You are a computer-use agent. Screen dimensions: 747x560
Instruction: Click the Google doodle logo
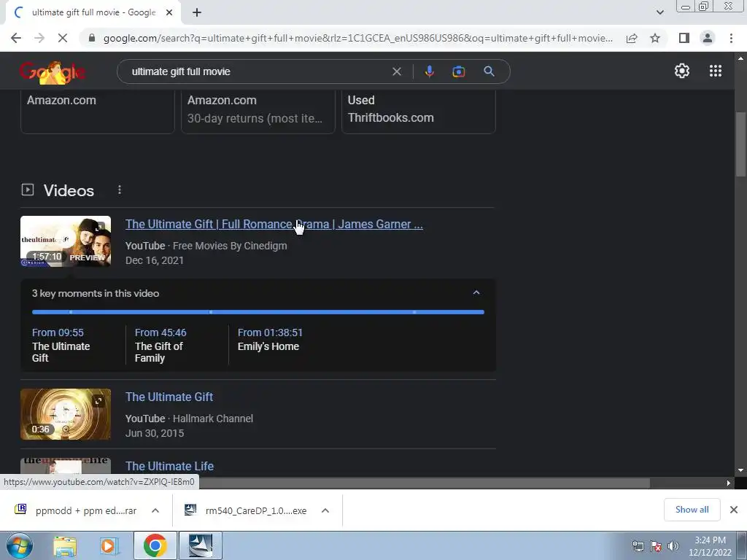coord(53,72)
